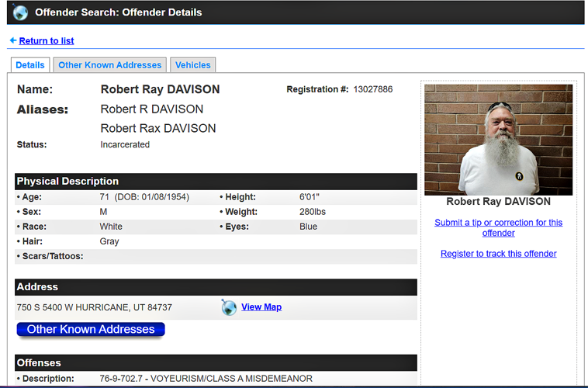Click offense description 76-9-702.7 VOYEURISM text
This screenshot has height=388, width=588.
(x=206, y=378)
